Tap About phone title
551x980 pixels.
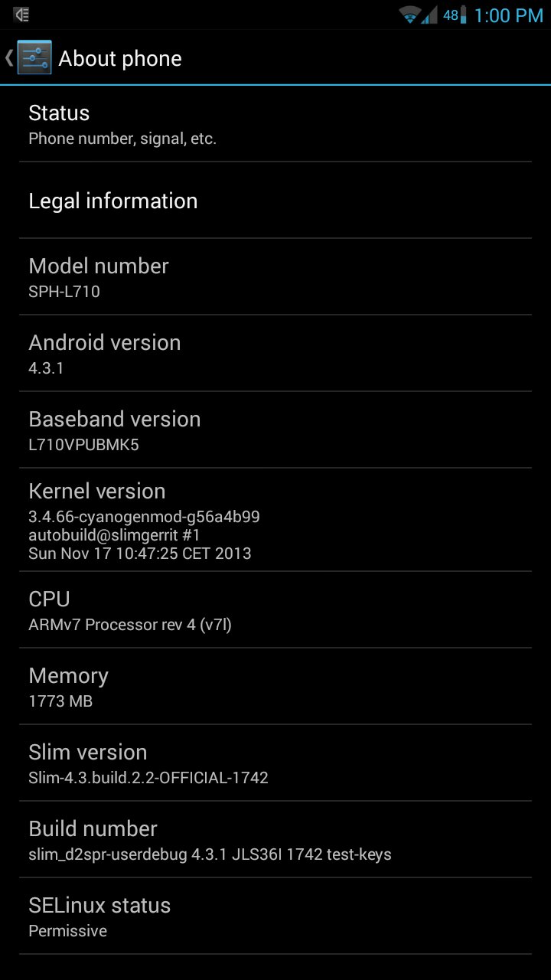(x=120, y=59)
